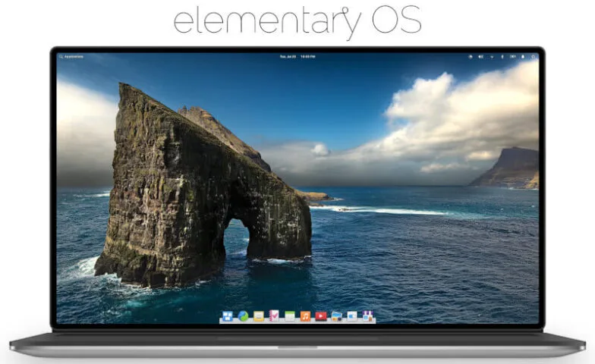The image size is (595, 364).
Task: Open the Applications menu in the top panel
Action: (71, 56)
